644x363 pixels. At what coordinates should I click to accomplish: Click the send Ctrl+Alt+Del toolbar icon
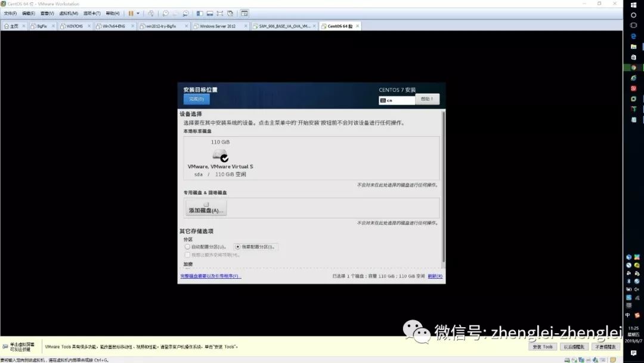[151, 14]
